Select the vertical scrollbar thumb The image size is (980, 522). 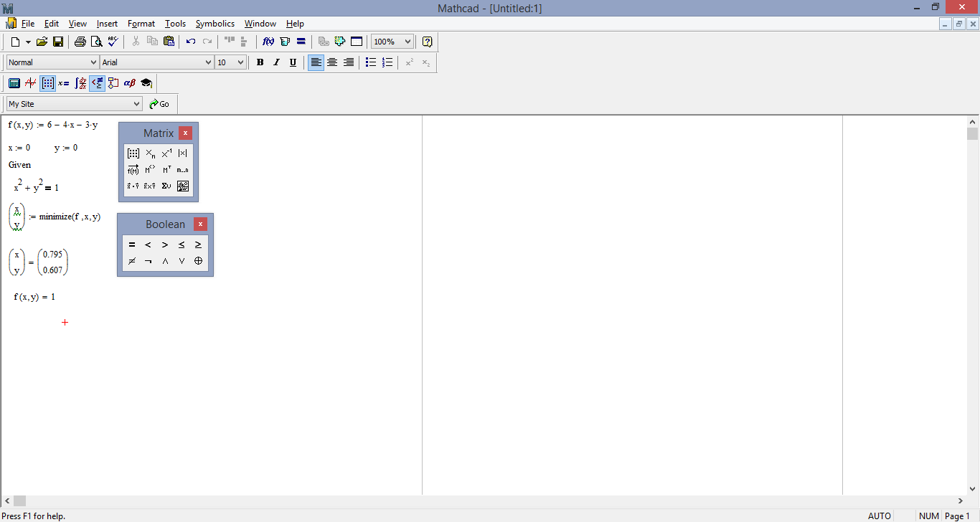[973, 133]
